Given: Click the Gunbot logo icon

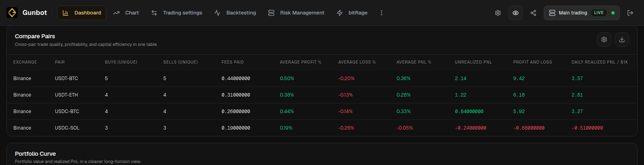Looking at the screenshot, I should [x=12, y=13].
